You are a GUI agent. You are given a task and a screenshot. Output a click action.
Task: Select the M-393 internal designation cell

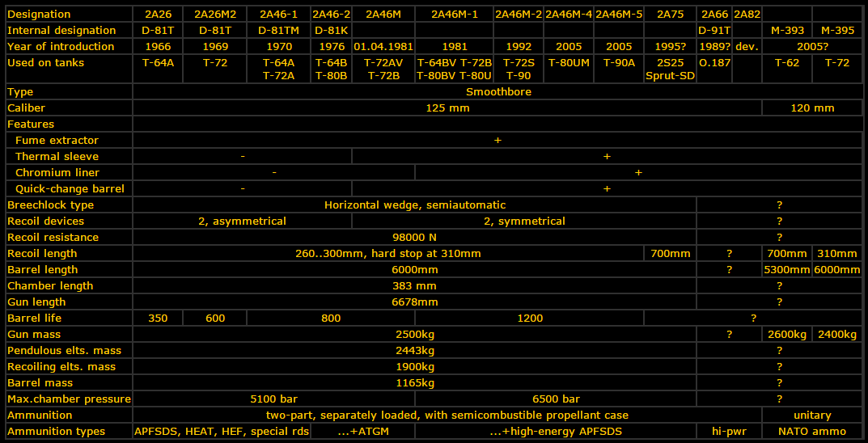787,31
